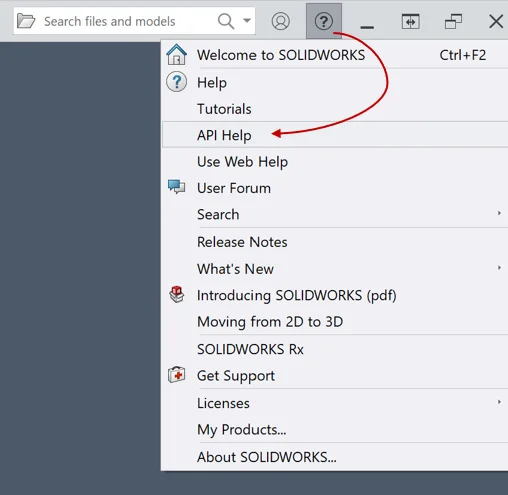Select Help from the menu
The image size is (508, 495).
click(x=335, y=82)
